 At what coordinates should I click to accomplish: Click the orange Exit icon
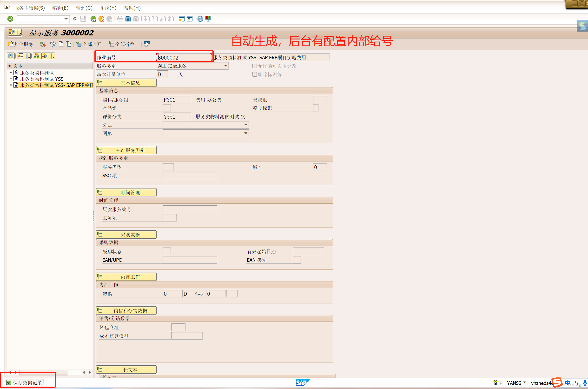[101, 19]
